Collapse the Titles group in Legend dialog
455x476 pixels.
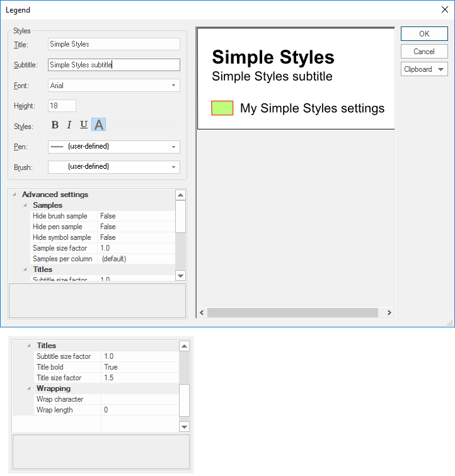point(25,269)
